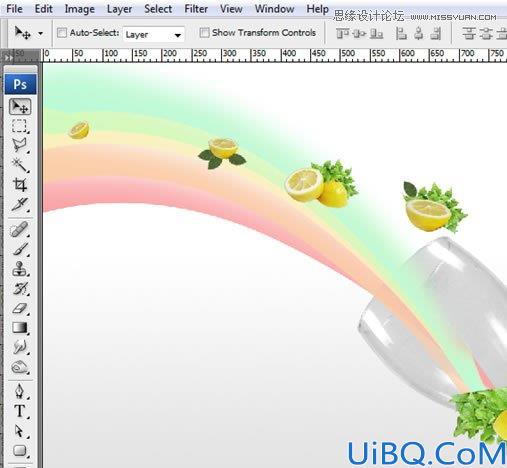Select the Path Selection arrow tool
Screen dimensions: 507x468
[19, 431]
